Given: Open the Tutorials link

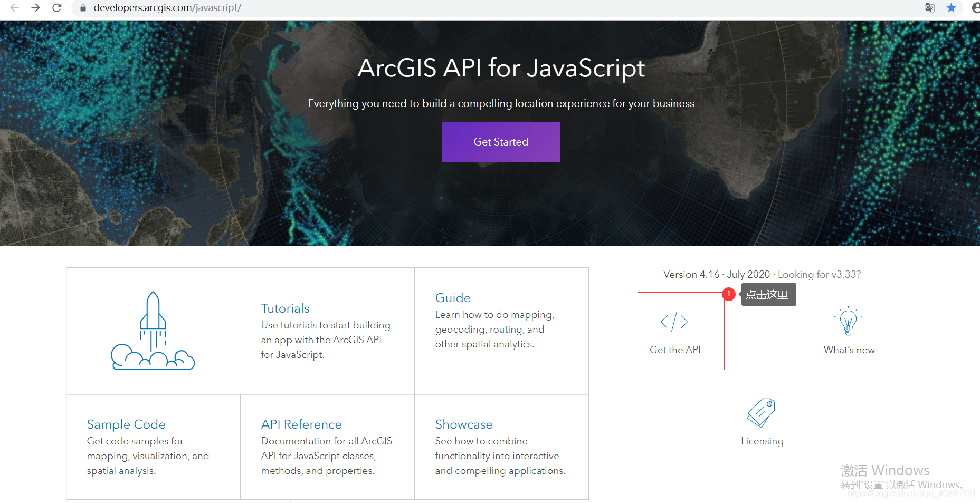Looking at the screenshot, I should pyautogui.click(x=285, y=308).
